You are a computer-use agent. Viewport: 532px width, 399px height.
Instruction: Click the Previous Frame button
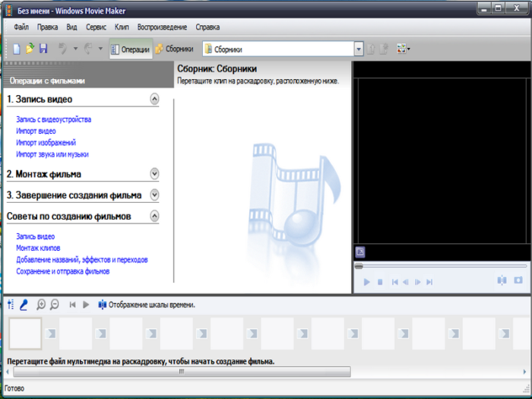click(x=405, y=282)
